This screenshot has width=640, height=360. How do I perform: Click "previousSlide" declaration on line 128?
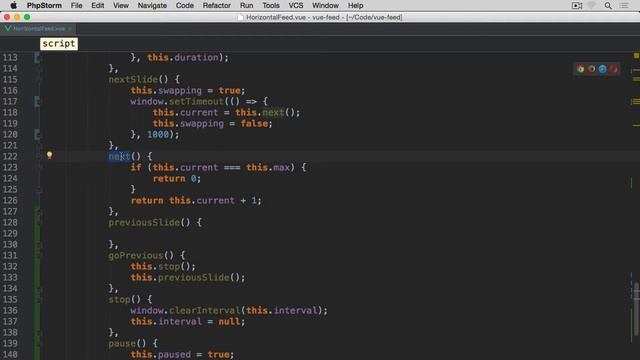(144, 222)
